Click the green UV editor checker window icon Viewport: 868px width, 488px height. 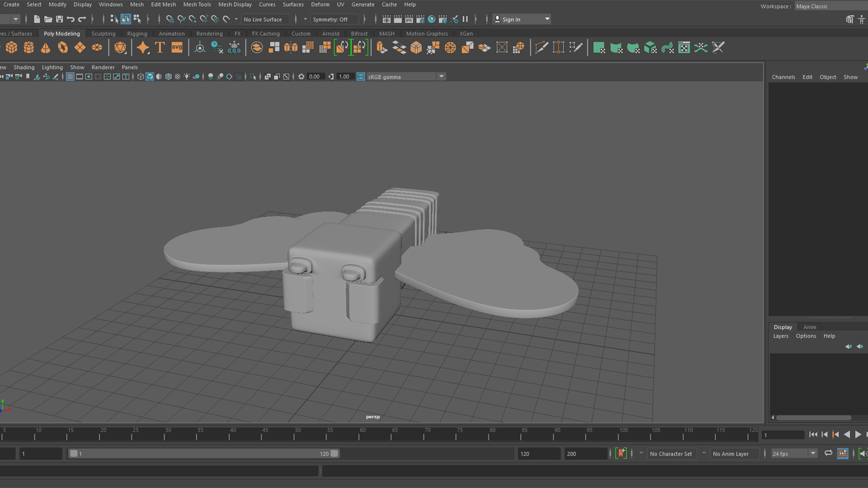coord(684,47)
